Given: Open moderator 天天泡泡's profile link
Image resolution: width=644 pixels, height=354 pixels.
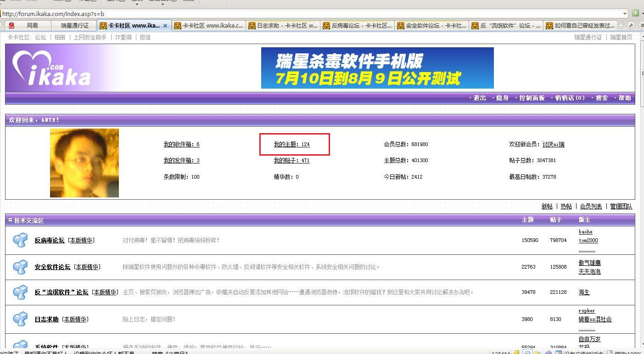Looking at the screenshot, I should 590,271.
